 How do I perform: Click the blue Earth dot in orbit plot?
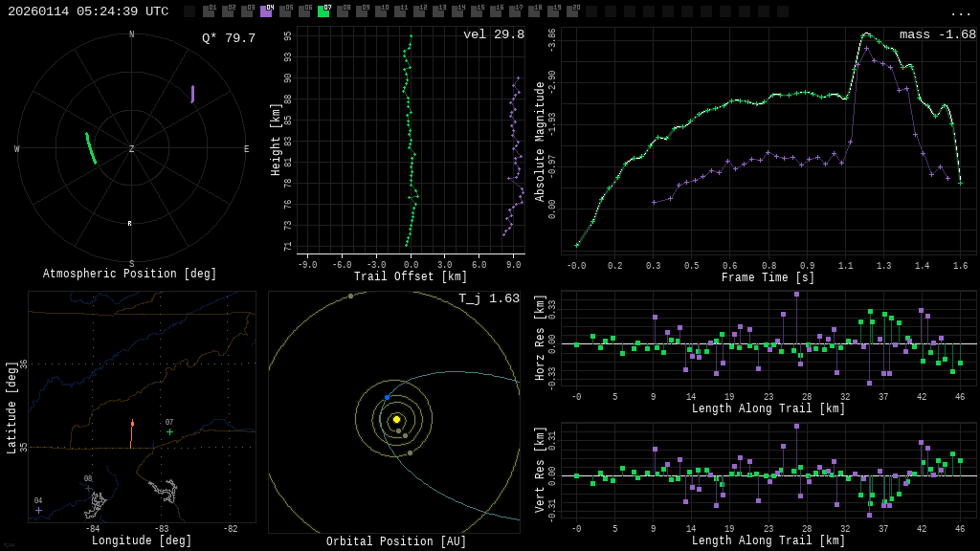pos(388,397)
